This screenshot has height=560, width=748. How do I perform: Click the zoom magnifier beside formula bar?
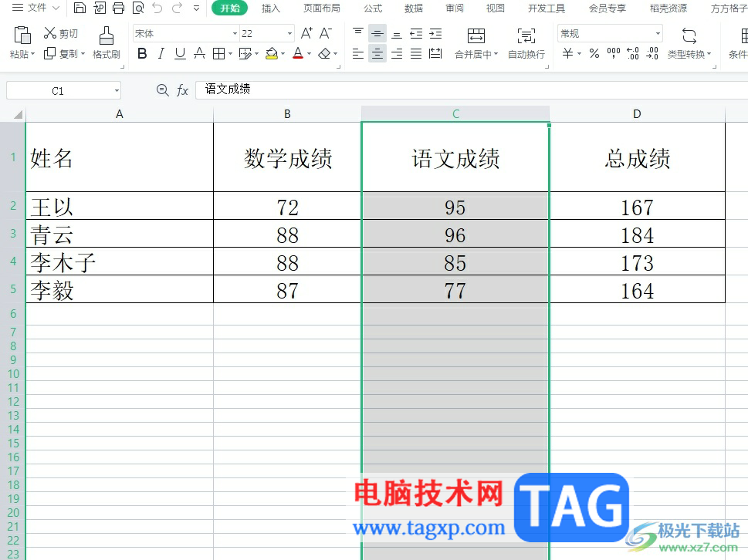(x=163, y=90)
